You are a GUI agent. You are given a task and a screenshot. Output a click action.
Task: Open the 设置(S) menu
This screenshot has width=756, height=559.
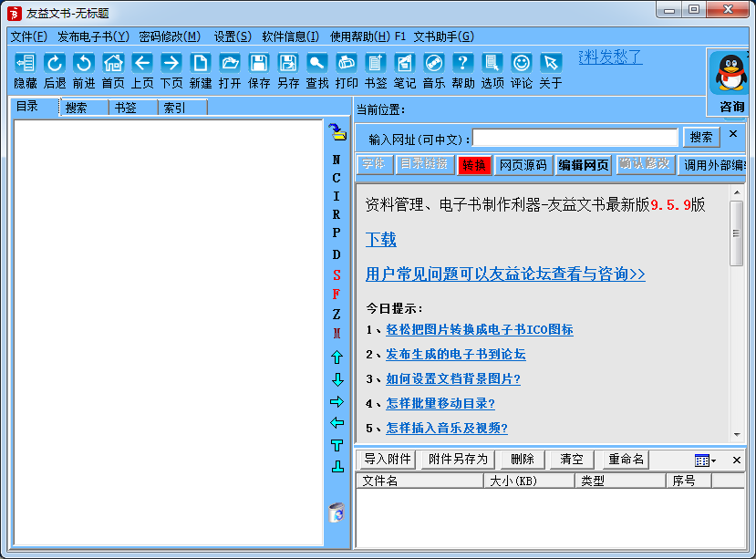[x=233, y=36]
